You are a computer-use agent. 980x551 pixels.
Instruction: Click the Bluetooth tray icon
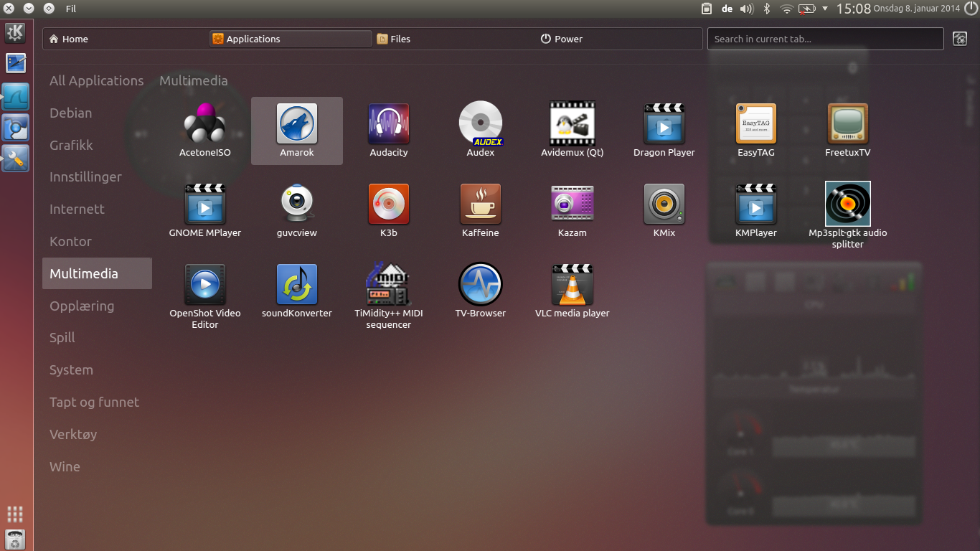click(766, 9)
